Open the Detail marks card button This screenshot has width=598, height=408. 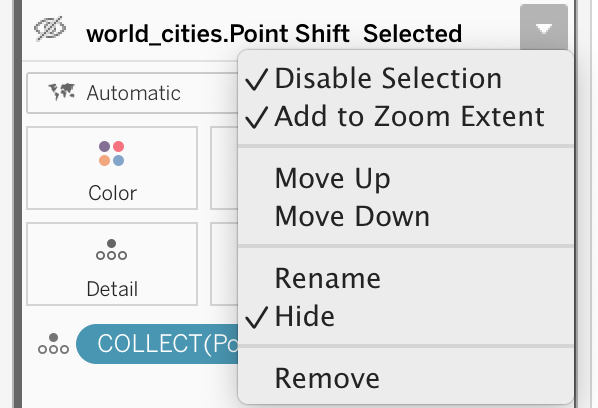point(112,264)
